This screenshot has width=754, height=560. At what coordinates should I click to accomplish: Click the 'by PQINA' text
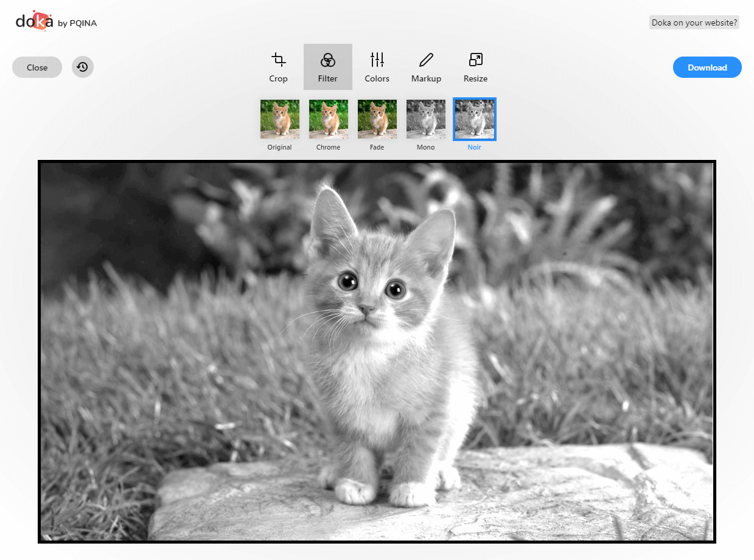click(x=77, y=24)
